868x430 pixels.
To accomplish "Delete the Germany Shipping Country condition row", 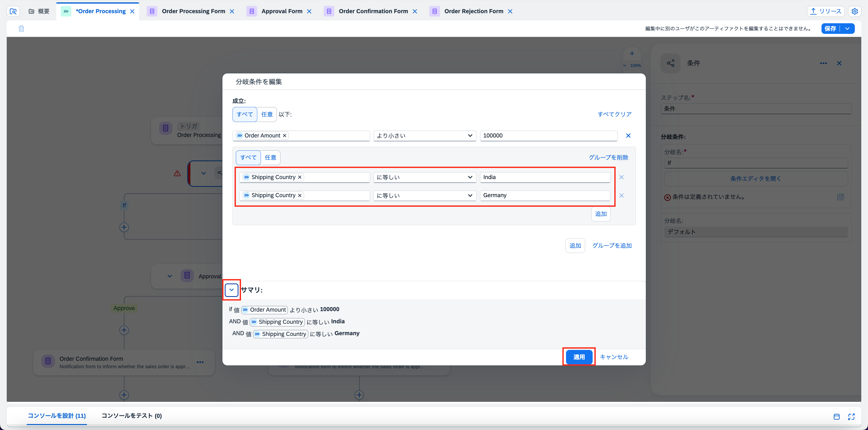I will pos(621,195).
